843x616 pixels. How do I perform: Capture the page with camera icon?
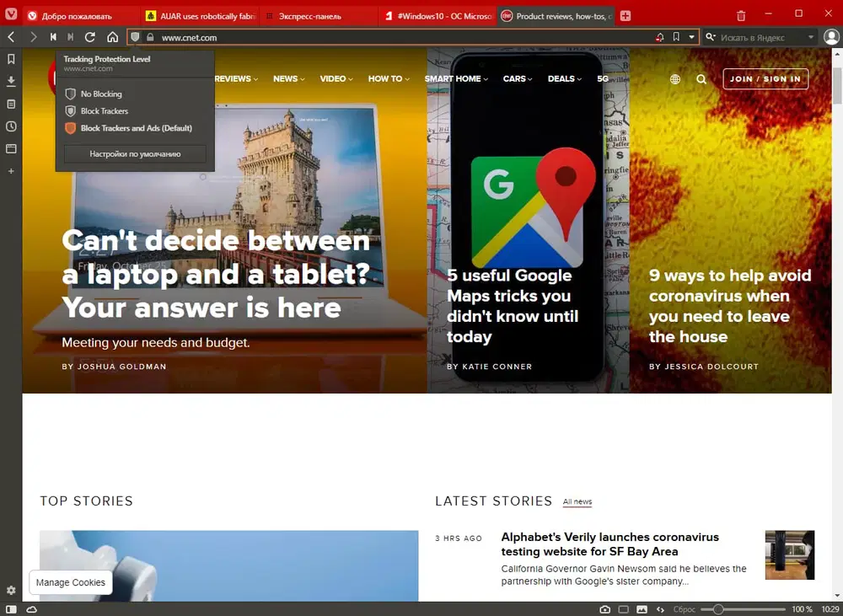click(x=604, y=609)
